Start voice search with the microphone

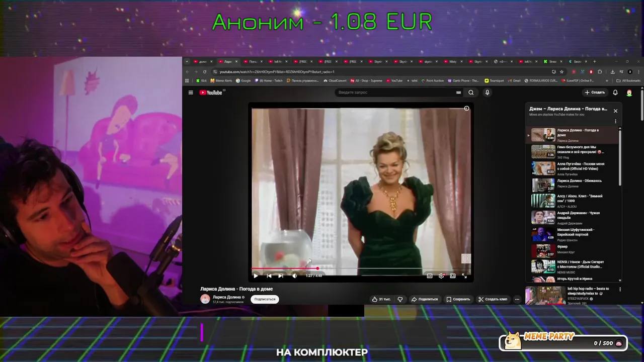tap(487, 93)
